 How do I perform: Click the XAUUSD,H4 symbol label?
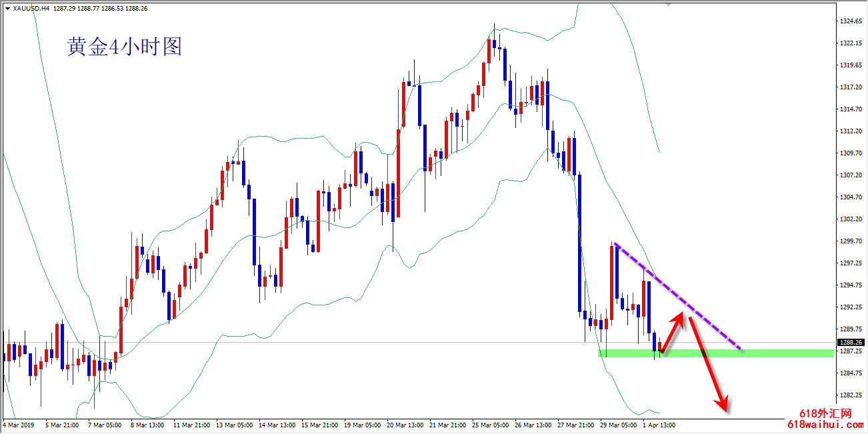tap(31, 9)
